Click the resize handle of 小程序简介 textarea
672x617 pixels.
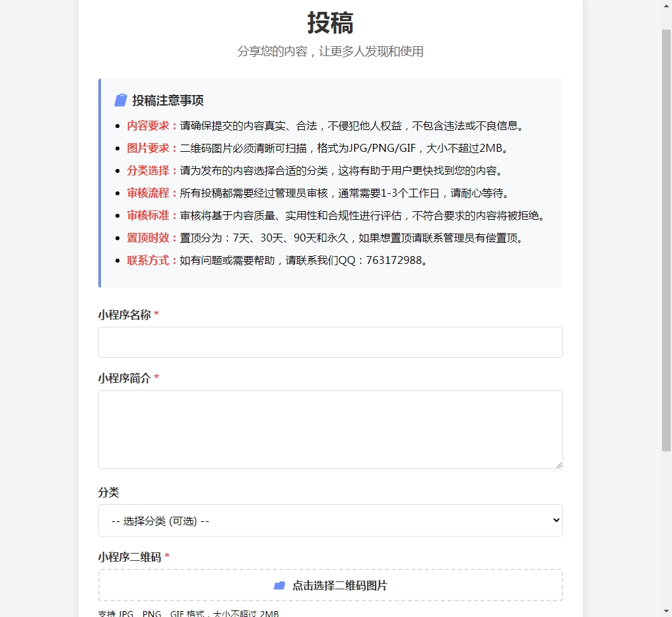click(560, 464)
